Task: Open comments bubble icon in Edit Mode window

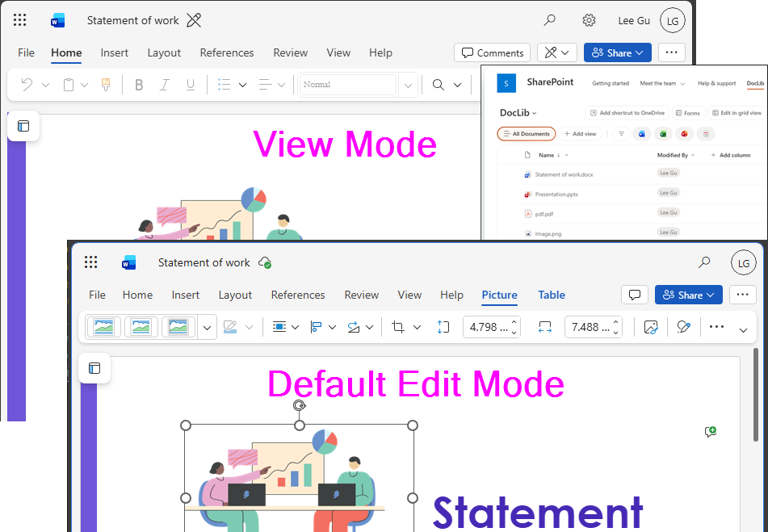Action: pyautogui.click(x=635, y=295)
